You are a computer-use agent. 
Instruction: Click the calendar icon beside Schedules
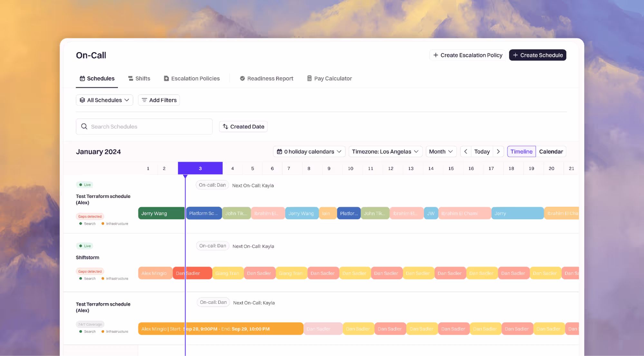point(82,79)
